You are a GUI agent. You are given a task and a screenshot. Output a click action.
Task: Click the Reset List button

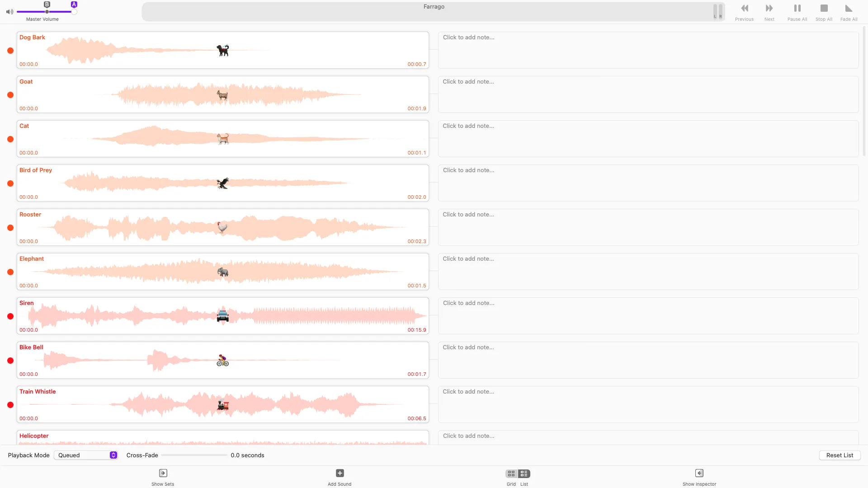[x=840, y=455]
